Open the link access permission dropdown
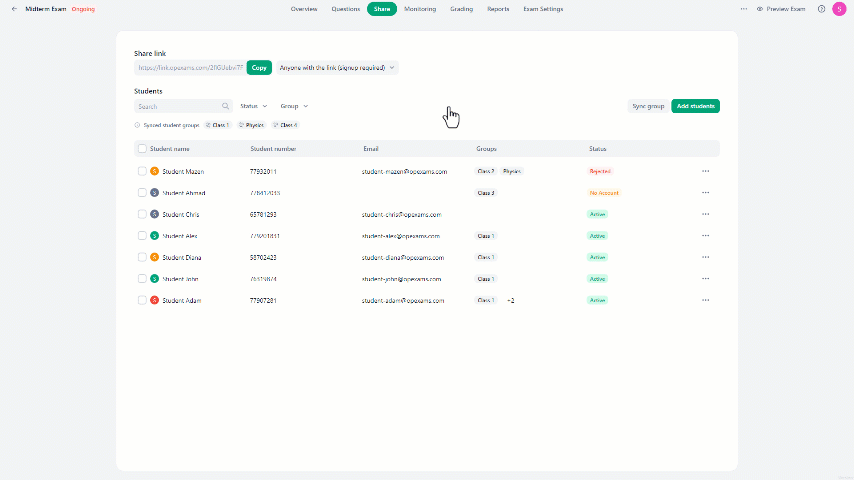The width and height of the screenshot is (854, 480). point(337,68)
